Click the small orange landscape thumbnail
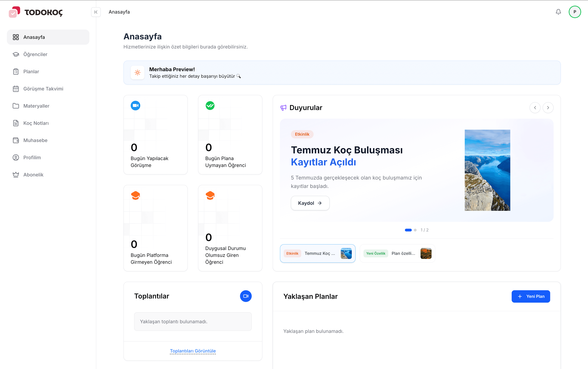The height and width of the screenshot is (369, 588). click(426, 253)
